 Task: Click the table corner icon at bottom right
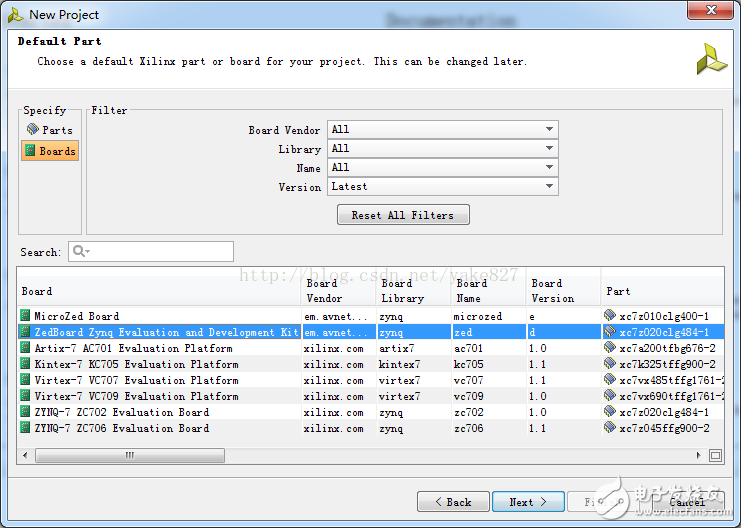[715, 455]
